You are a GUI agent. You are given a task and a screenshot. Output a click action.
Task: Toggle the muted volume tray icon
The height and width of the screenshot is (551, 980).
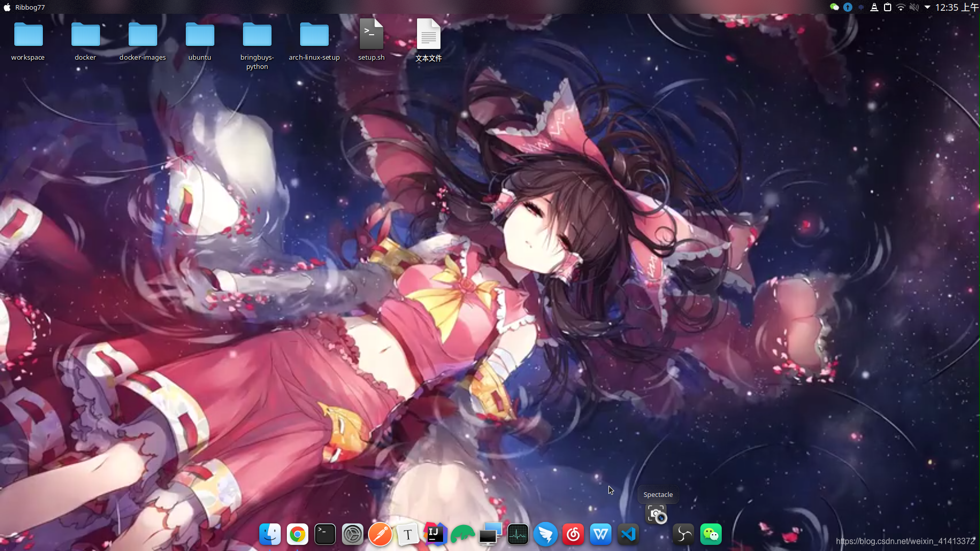[x=914, y=7]
